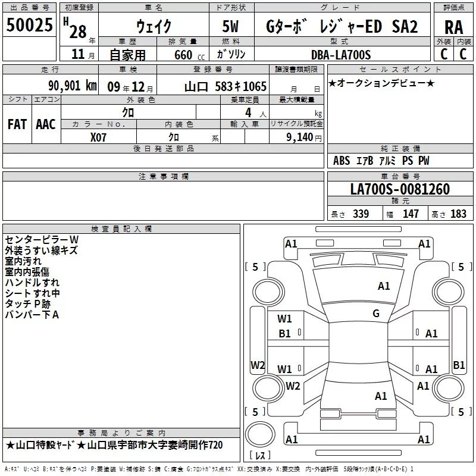The image size is (476, 476).
Task: Select equipment line ABS エアB アルミ PS PW
Action: (381, 161)
